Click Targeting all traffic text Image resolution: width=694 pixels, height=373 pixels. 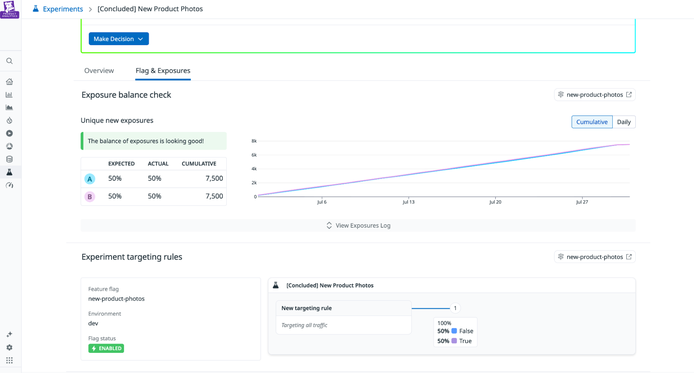coord(305,325)
